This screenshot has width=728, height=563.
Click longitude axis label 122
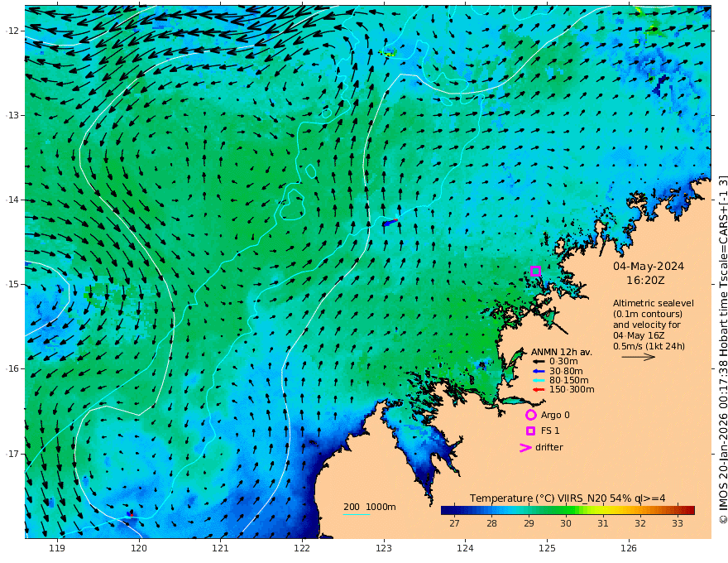(x=302, y=549)
